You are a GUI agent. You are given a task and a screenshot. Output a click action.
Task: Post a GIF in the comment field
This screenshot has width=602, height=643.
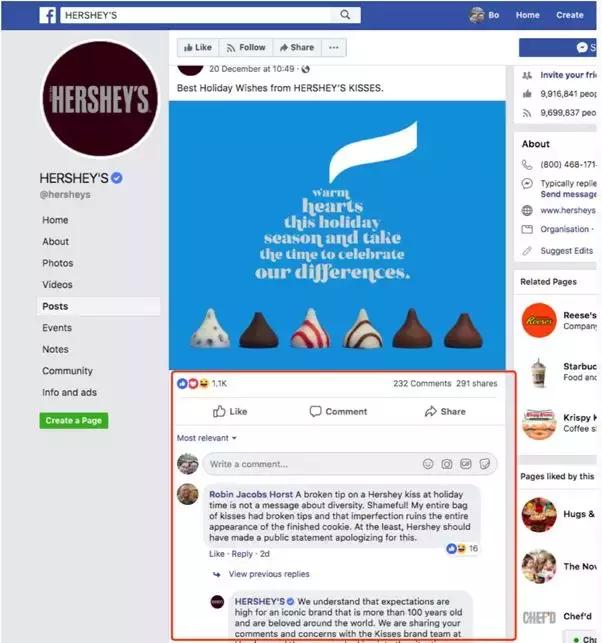tap(465, 464)
